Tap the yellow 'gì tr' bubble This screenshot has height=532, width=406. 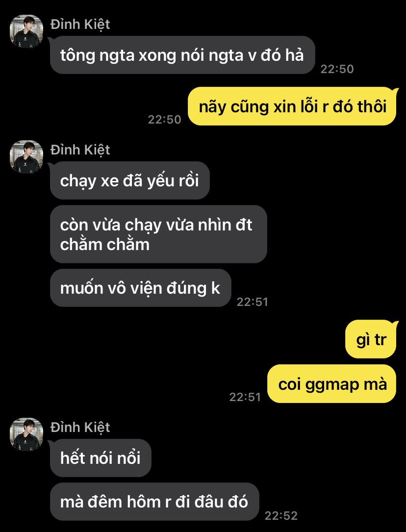coord(371,339)
